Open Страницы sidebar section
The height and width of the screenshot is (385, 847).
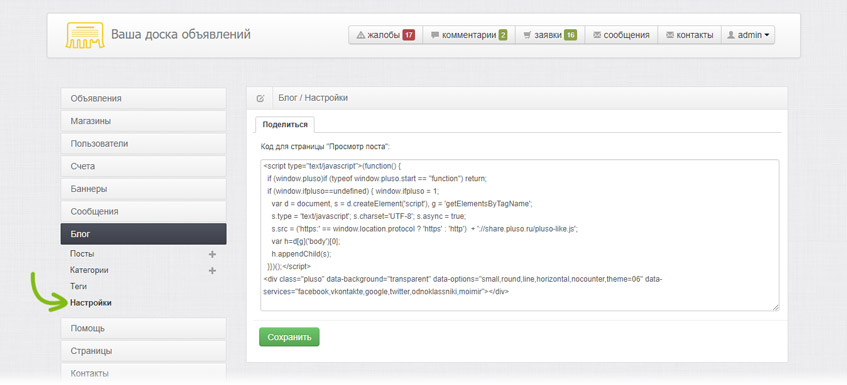click(143, 350)
